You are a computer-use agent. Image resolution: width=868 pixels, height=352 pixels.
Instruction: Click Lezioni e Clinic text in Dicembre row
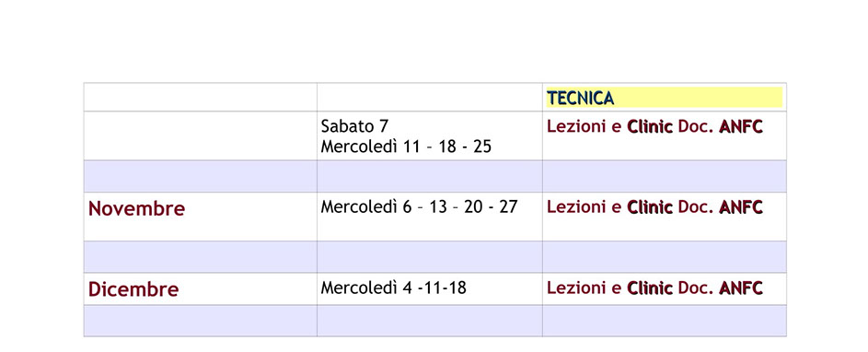point(609,287)
